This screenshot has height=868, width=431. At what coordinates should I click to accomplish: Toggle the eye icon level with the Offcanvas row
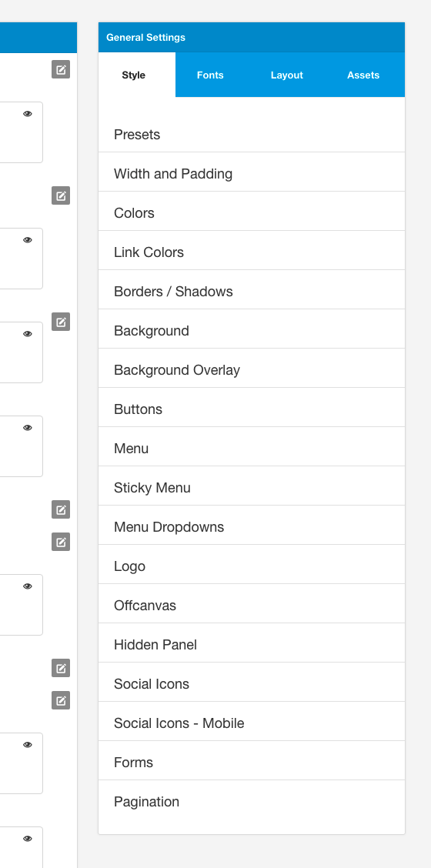click(x=28, y=586)
